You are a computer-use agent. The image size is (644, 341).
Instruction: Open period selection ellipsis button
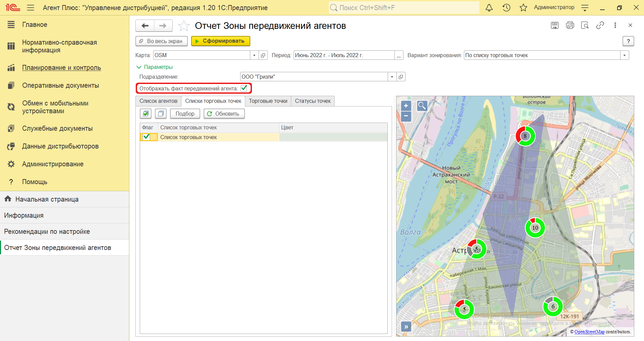pyautogui.click(x=398, y=55)
